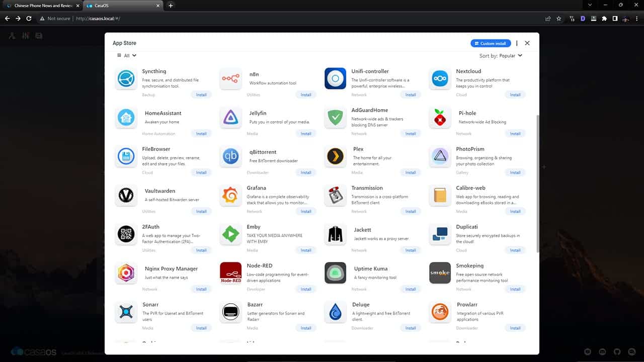This screenshot has height=362, width=644.
Task: Open the Chrome tab search chevron
Action: pyautogui.click(x=590, y=5)
